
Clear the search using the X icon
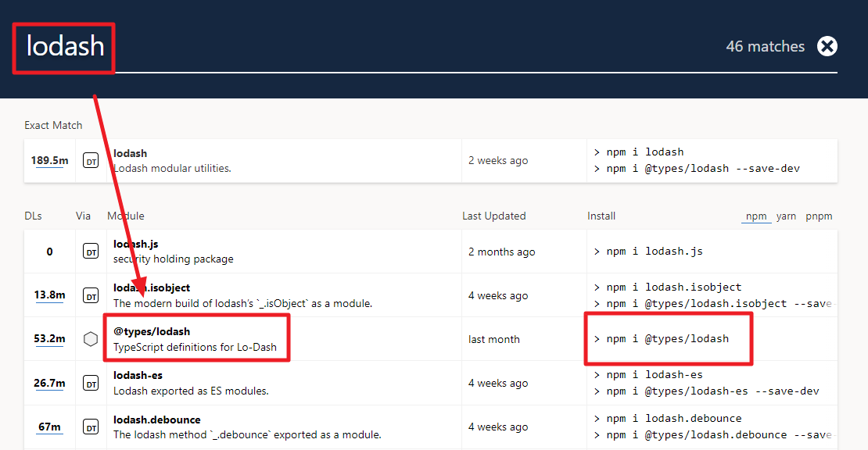[x=827, y=46]
